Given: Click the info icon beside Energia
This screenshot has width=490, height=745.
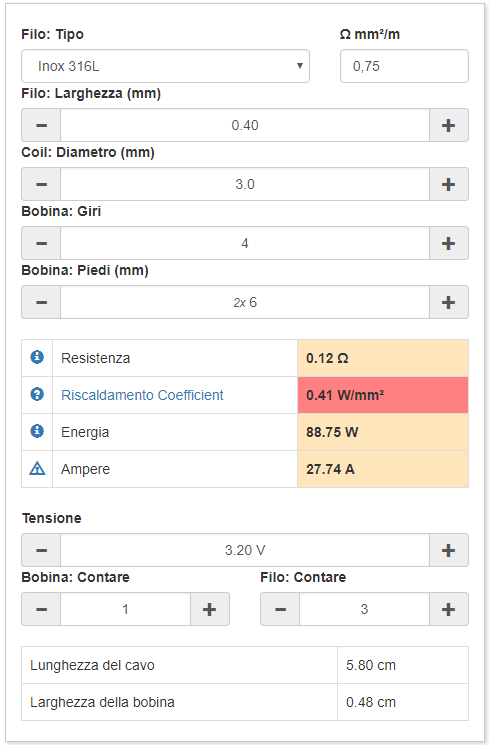Looking at the screenshot, I should 37,431.
